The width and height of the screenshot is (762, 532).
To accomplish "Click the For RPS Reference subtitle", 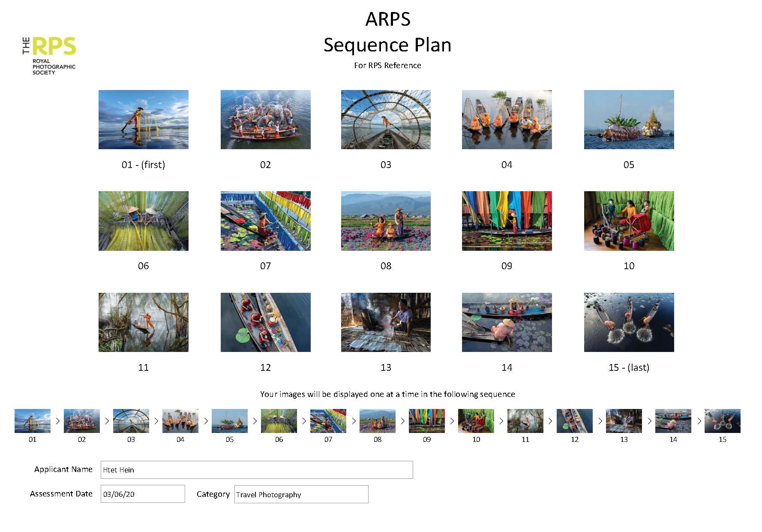I will (387, 65).
